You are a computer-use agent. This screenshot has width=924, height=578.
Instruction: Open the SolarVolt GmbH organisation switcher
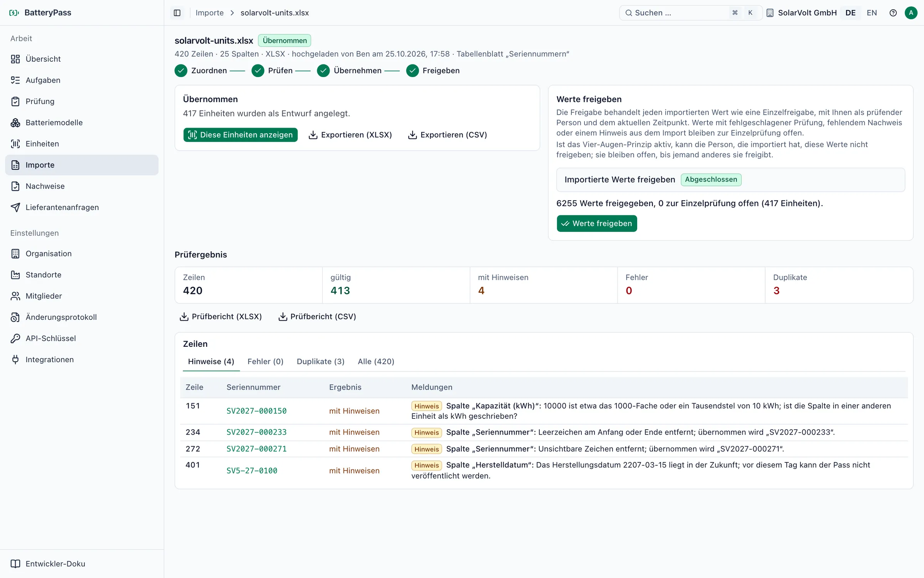(x=802, y=13)
